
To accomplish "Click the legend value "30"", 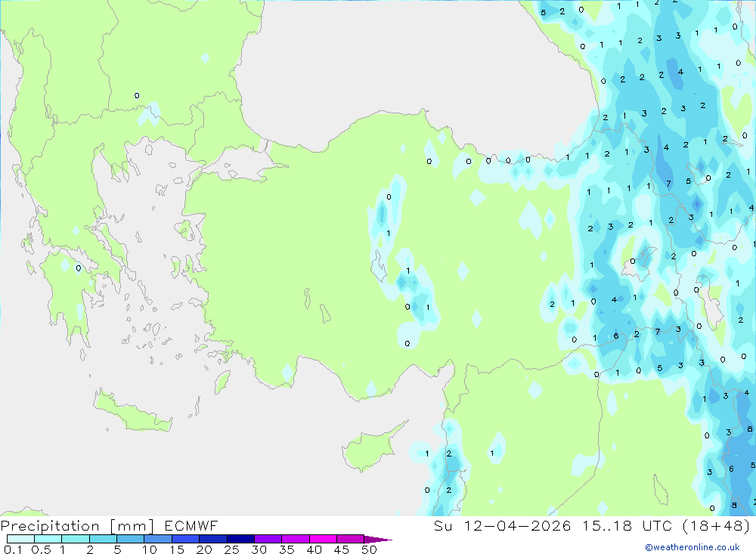I will point(259,549).
